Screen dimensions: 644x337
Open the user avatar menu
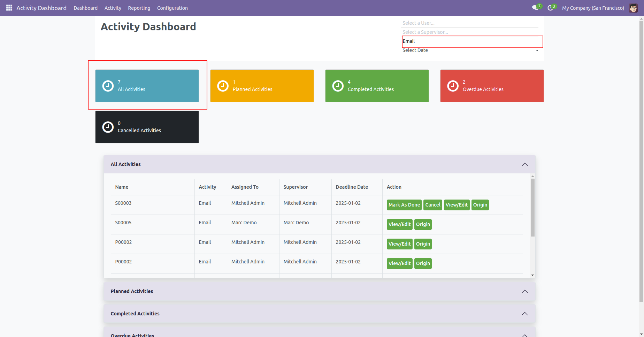coord(633,8)
